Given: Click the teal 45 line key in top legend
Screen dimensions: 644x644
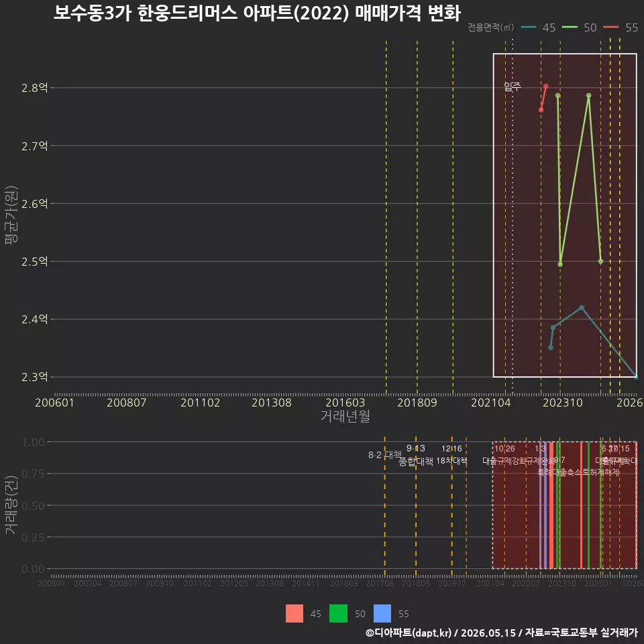Looking at the screenshot, I should click(x=529, y=28).
